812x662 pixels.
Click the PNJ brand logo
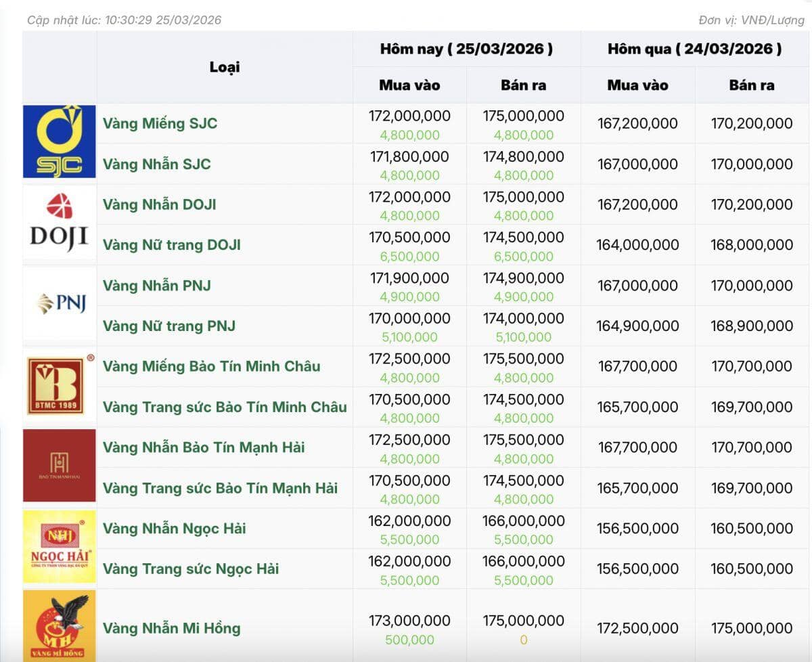coord(60,303)
